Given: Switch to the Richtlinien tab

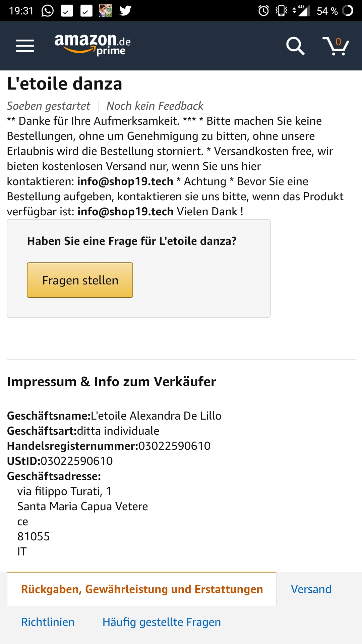Looking at the screenshot, I should click(48, 622).
